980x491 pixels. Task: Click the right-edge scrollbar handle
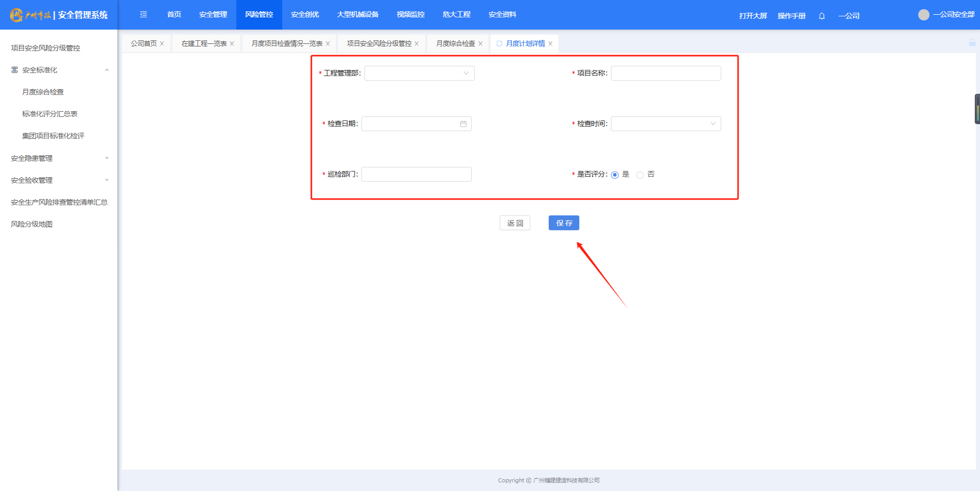click(x=977, y=109)
